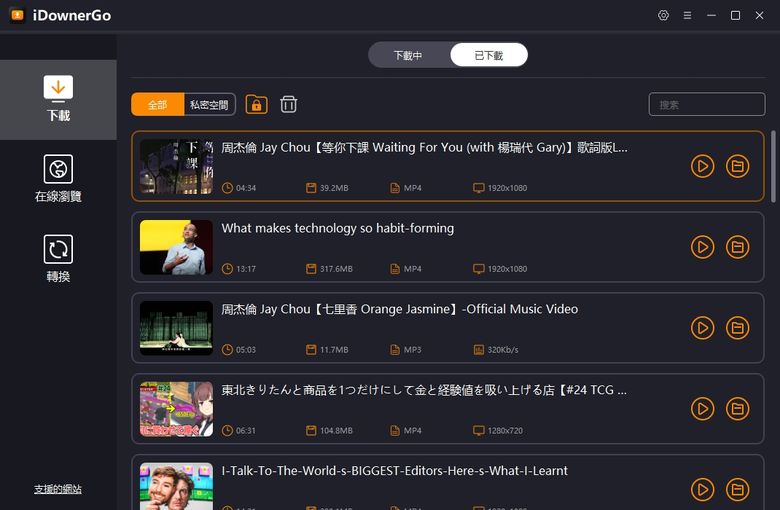Open the online browse (在線瀏覽) section
The height and width of the screenshot is (510, 780).
click(58, 179)
